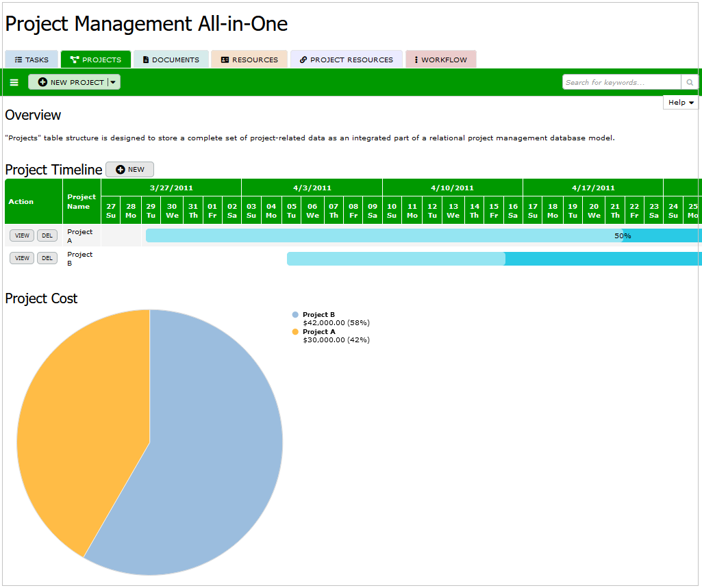
Task: Delete Project A entry
Action: point(47,235)
